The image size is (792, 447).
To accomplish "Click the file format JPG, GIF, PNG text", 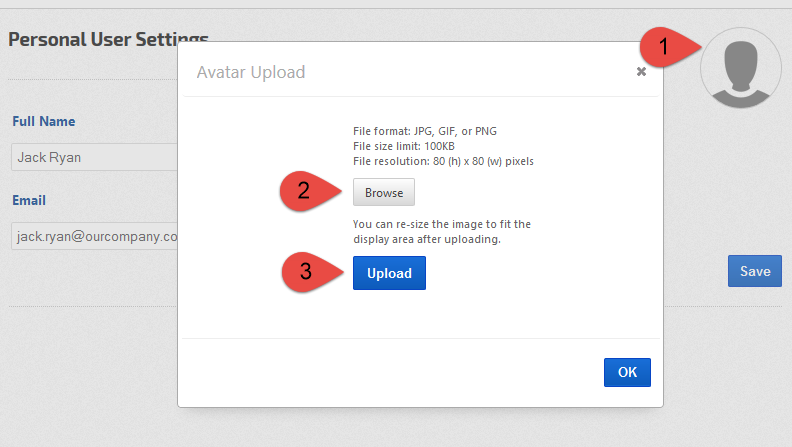I will point(425,131).
